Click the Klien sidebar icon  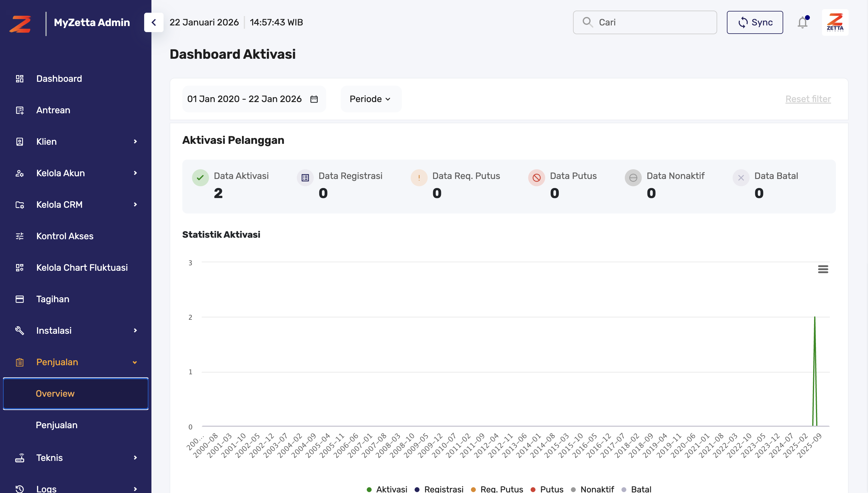[x=19, y=141]
